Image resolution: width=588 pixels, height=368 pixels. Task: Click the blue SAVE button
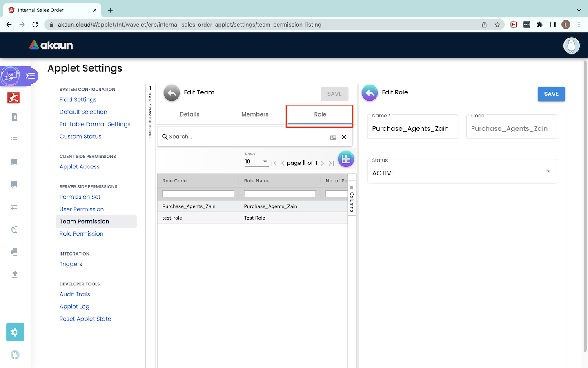tap(551, 94)
